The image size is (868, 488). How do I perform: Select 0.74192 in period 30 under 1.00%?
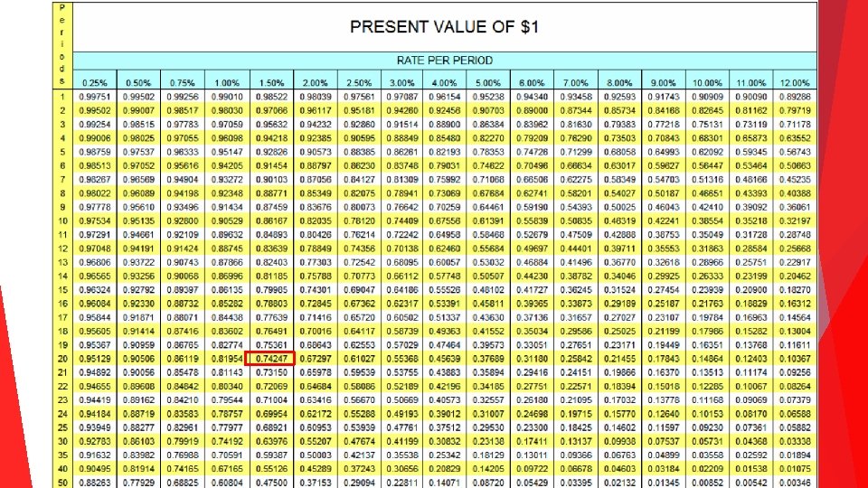226,442
